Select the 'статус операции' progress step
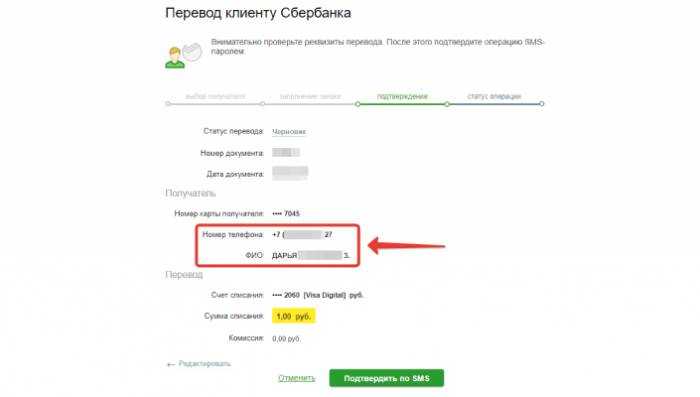Viewport: 700px width, 397px height. [x=494, y=96]
